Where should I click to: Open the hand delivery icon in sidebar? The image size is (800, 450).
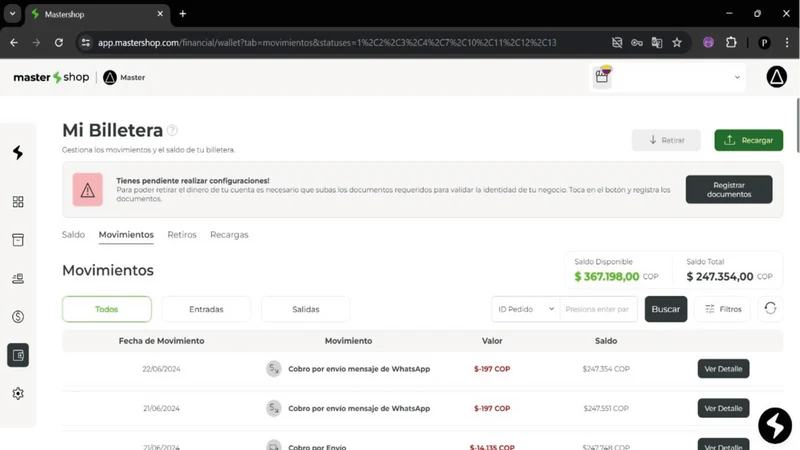18,279
